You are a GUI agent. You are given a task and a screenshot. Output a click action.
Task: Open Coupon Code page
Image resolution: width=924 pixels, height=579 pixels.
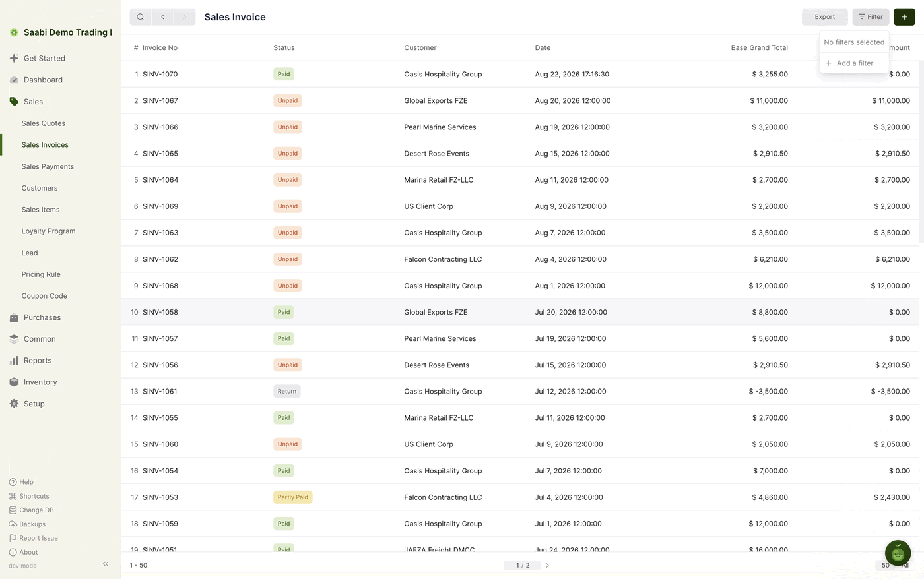coord(44,296)
